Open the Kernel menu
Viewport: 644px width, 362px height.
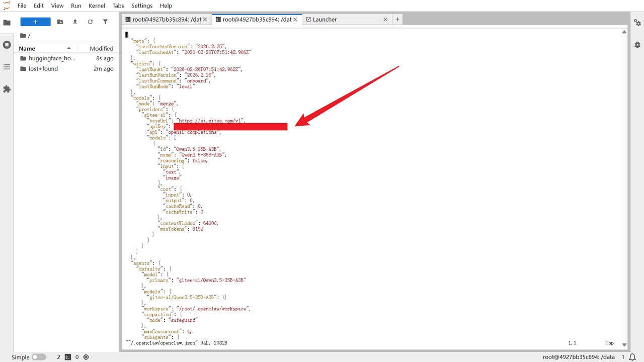97,6
